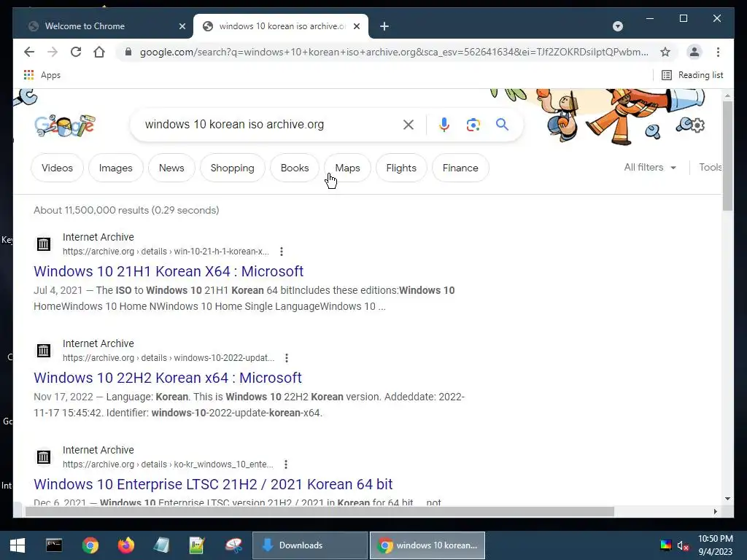Open Windows 10 21H1 Korean X64 result
The height and width of the screenshot is (560, 747).
(x=169, y=271)
